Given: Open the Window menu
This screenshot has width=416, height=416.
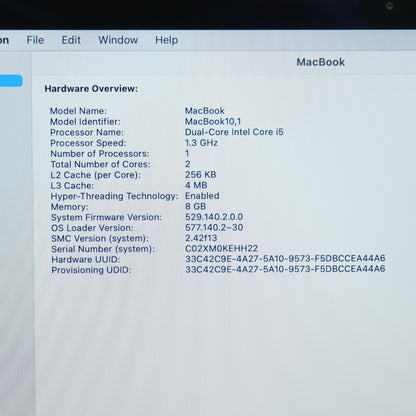Looking at the screenshot, I should coord(118,40).
